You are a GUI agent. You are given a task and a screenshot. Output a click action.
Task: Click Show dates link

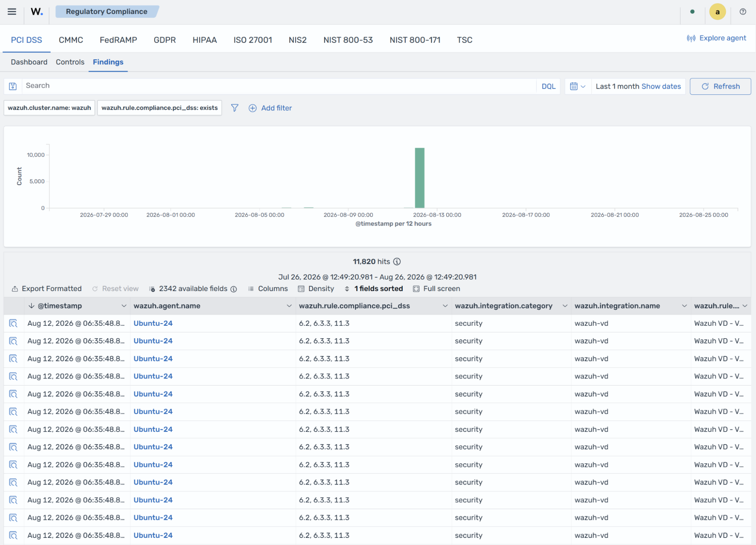661,87
